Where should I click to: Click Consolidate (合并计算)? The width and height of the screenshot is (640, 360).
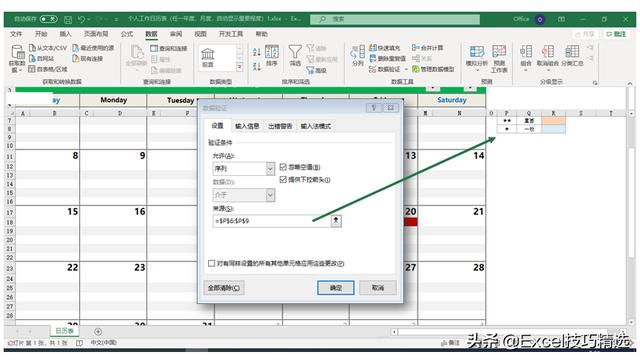(x=427, y=48)
